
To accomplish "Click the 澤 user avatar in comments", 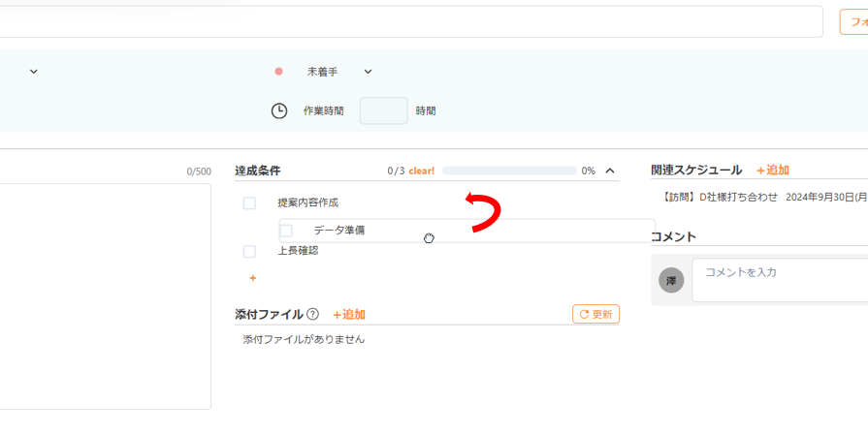I will [670, 280].
